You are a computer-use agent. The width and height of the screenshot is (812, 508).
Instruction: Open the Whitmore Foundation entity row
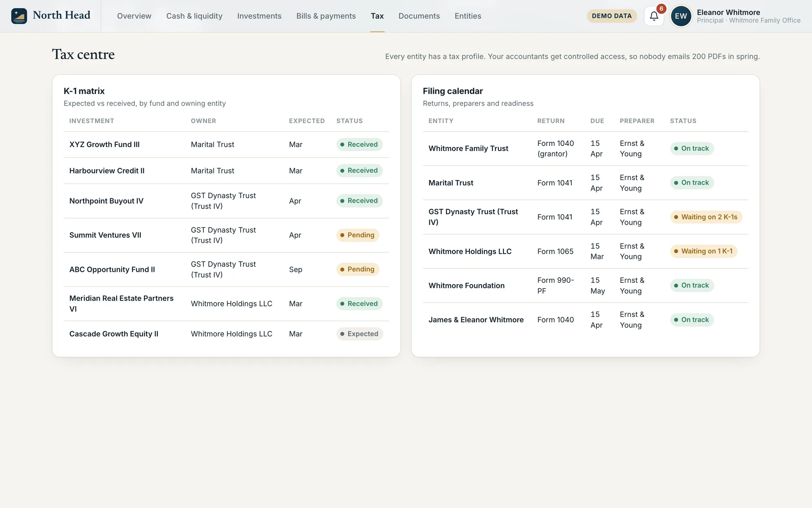(x=585, y=286)
